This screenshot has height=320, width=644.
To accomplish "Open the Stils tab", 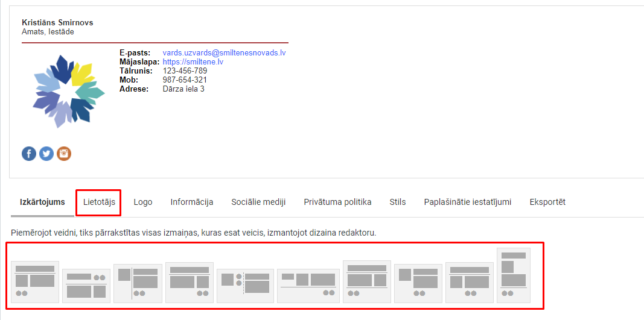I will pyautogui.click(x=398, y=202).
